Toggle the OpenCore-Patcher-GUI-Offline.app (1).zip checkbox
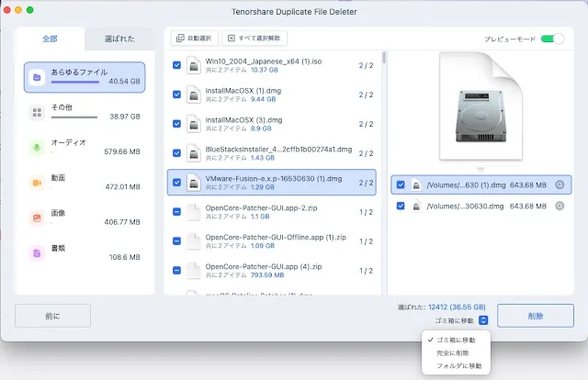 tap(176, 241)
